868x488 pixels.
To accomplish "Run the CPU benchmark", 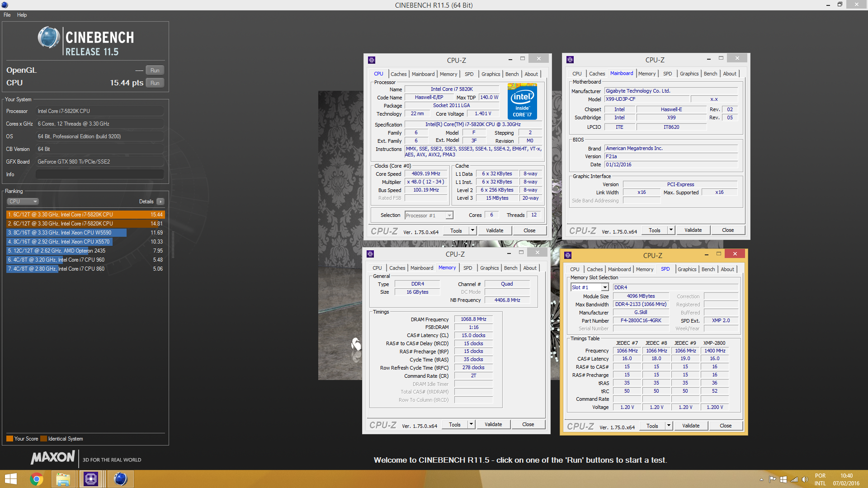I will [155, 83].
